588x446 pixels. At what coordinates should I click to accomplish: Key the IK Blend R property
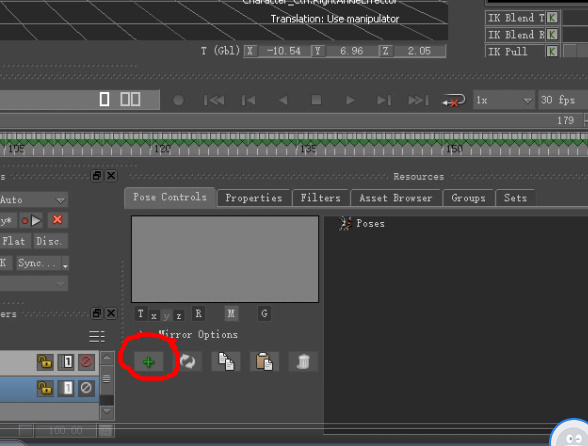pyautogui.click(x=552, y=35)
